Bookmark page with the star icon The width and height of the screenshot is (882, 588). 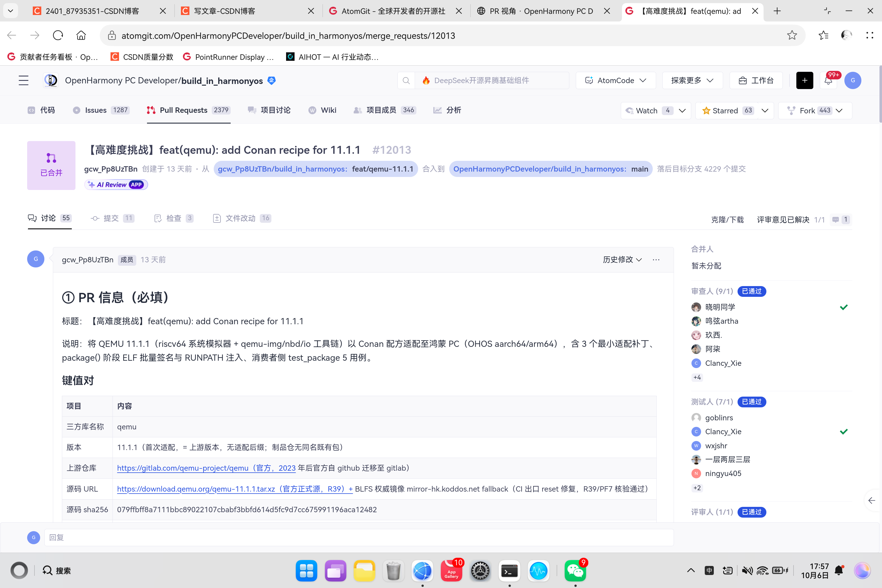(x=792, y=35)
